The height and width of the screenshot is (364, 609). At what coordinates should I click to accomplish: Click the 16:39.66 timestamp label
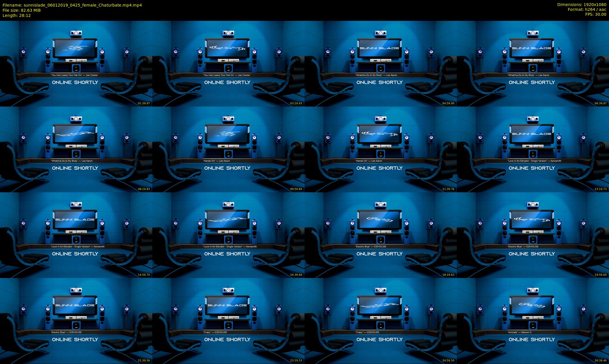[296, 275]
